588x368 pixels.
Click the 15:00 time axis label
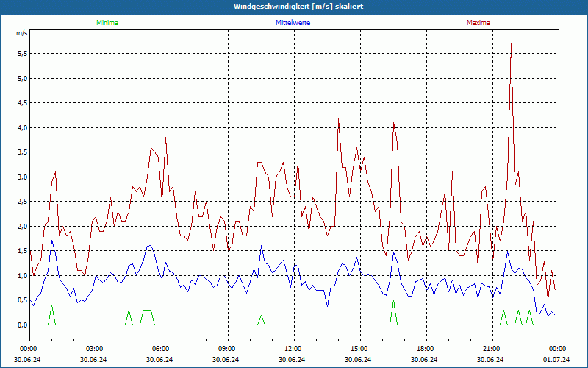click(360, 349)
